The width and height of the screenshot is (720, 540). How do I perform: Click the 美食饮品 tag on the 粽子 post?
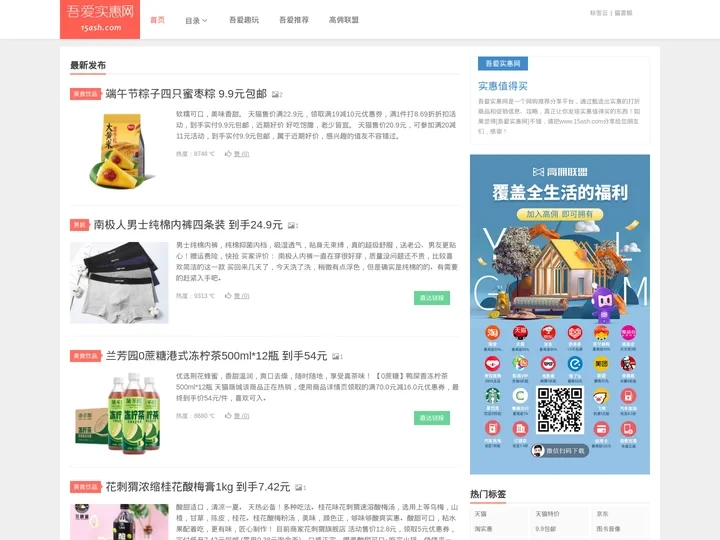pyautogui.click(x=85, y=94)
